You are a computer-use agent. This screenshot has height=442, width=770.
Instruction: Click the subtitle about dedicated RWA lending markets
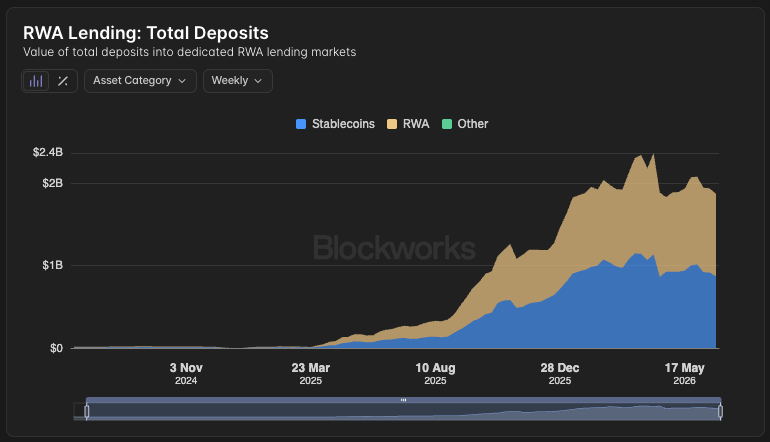pos(190,52)
